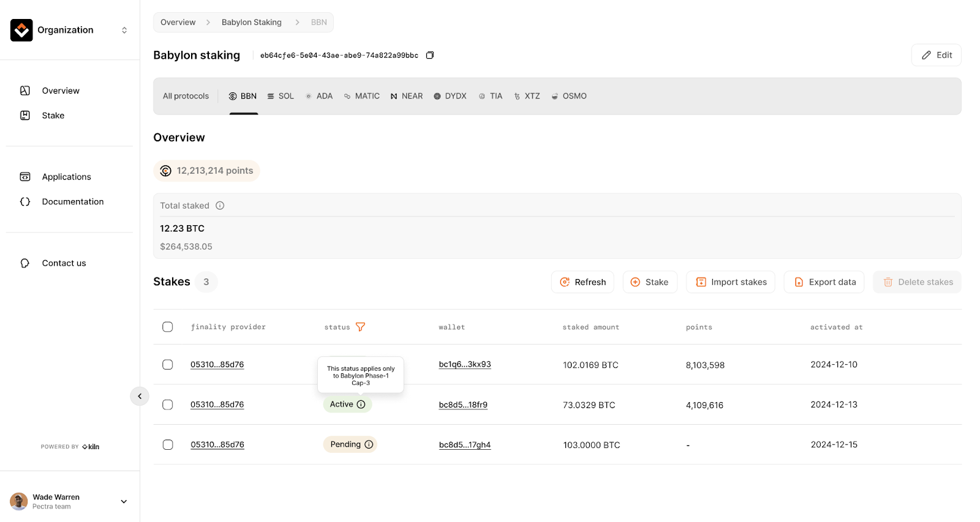This screenshot has width=980, height=522.
Task: Click the points value 8,103,598
Action: click(x=705, y=365)
